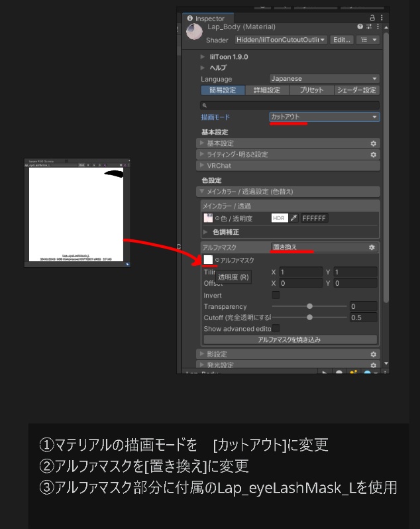
Task: Open the Shader dropdown Hidden/lilToonCutoutOutline
Action: pyautogui.click(x=280, y=40)
